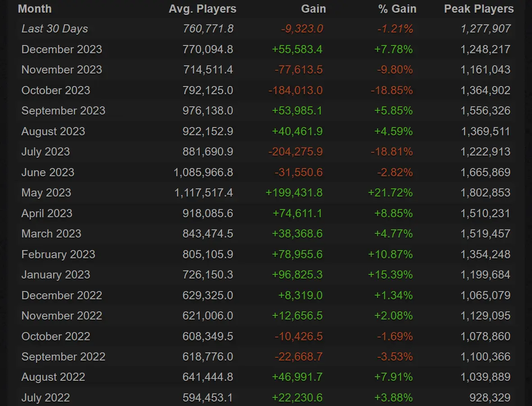Click average players value 1,085,966.8

203,173
